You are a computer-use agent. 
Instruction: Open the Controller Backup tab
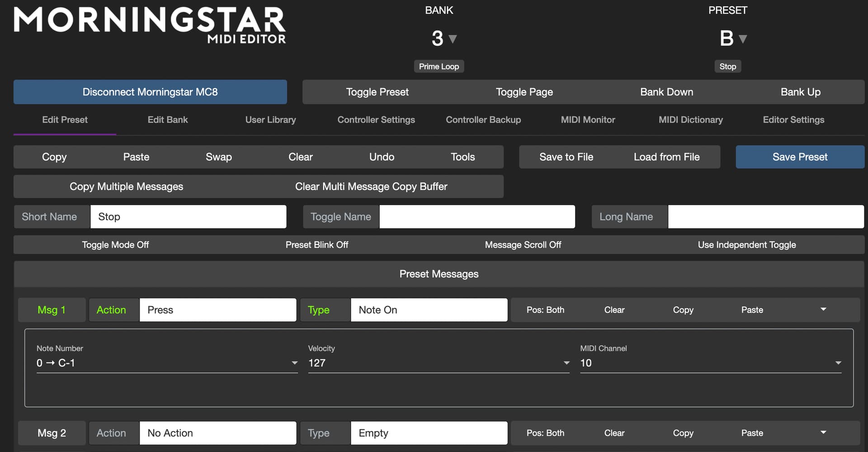tap(483, 120)
